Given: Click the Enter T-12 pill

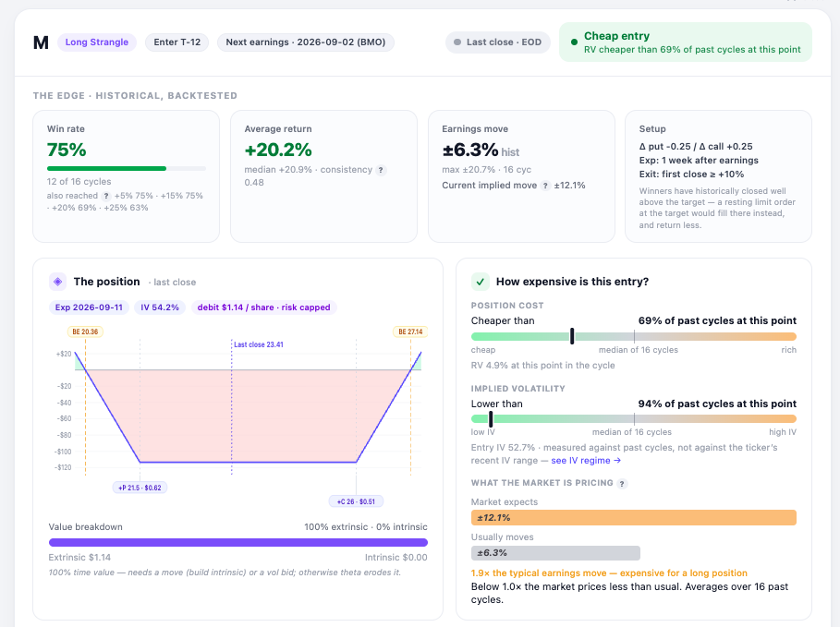Looking at the screenshot, I should (177, 42).
